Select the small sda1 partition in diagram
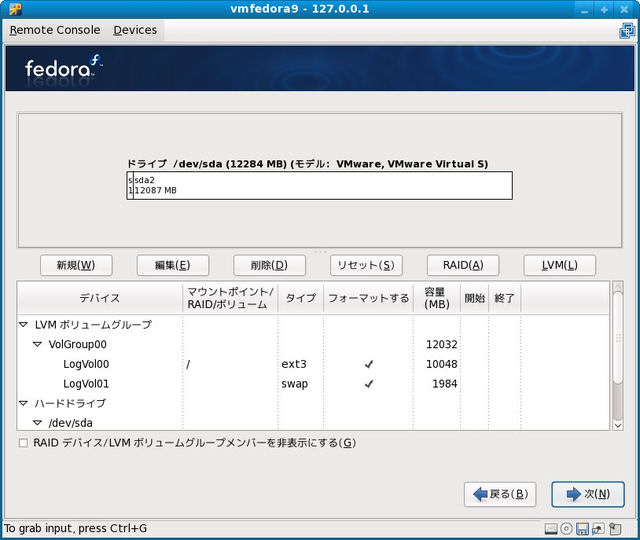Viewport: 640px width, 540px height. (130, 185)
